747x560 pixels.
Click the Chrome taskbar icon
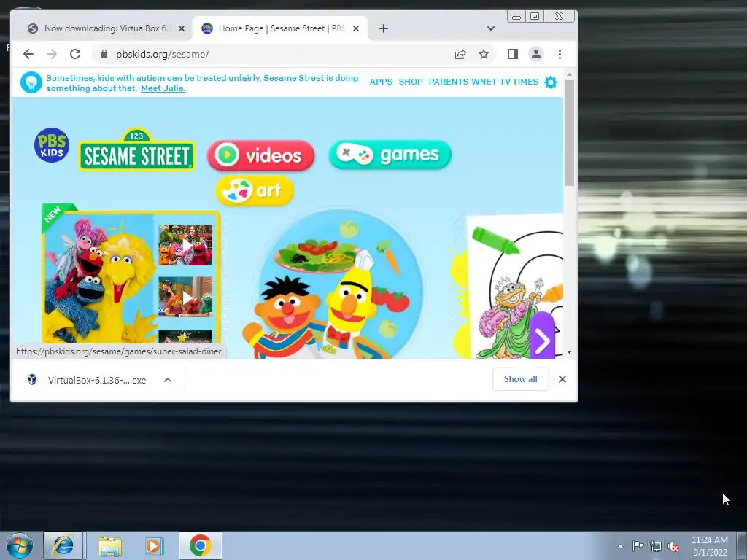click(201, 545)
